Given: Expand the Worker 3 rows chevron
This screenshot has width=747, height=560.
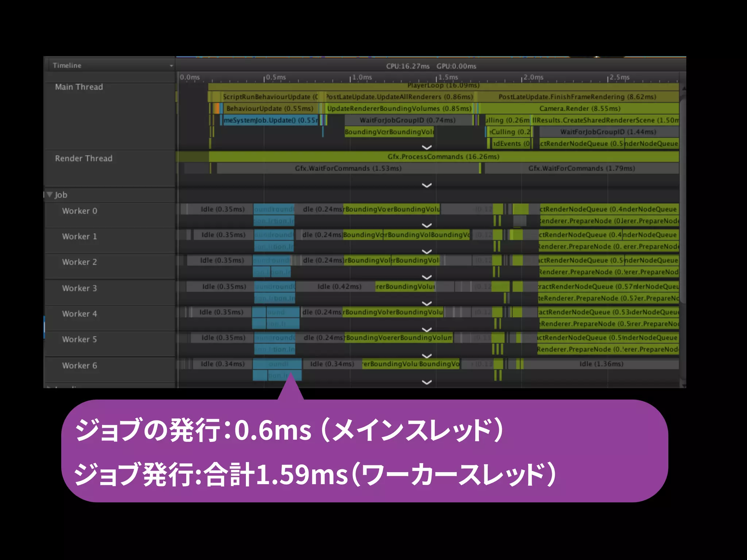Looking at the screenshot, I should [427, 303].
